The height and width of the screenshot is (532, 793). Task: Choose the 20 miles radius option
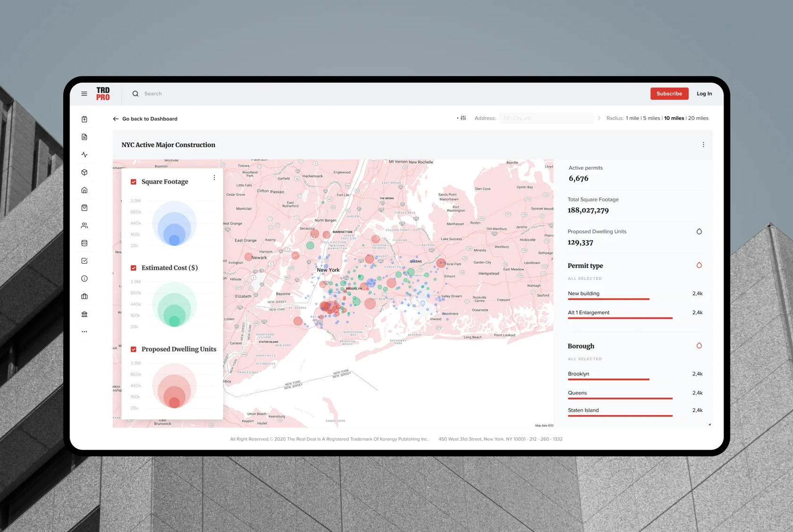(x=698, y=118)
